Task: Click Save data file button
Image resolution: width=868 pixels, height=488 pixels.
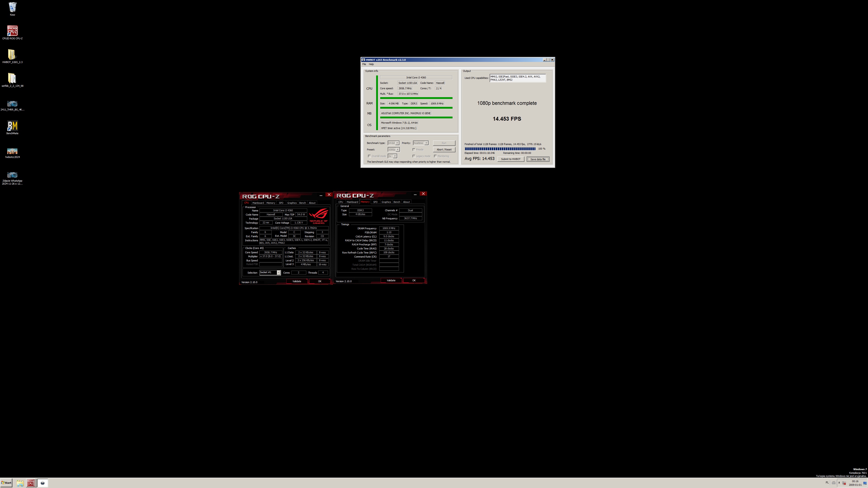Action: 538,159
